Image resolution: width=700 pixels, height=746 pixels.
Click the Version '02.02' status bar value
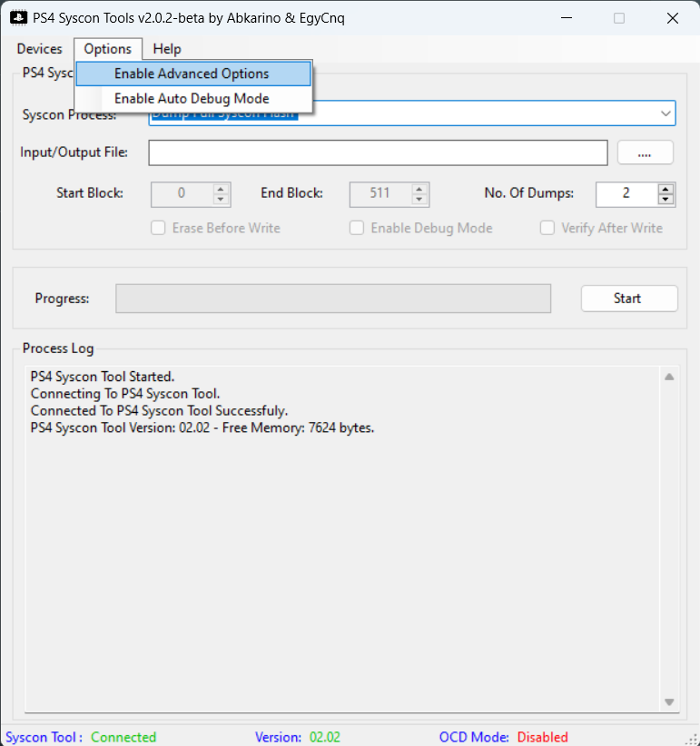324,738
